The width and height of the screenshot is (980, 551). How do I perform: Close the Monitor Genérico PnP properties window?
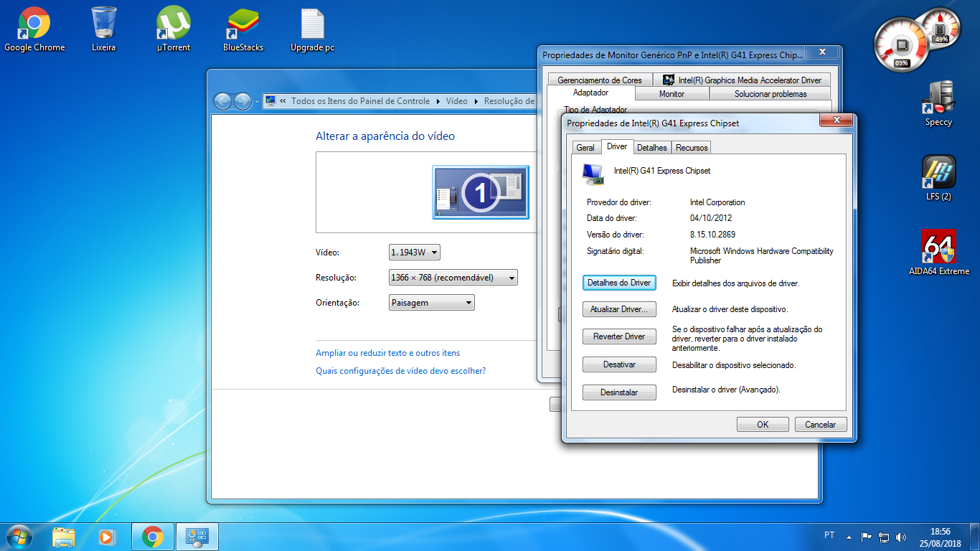click(821, 52)
